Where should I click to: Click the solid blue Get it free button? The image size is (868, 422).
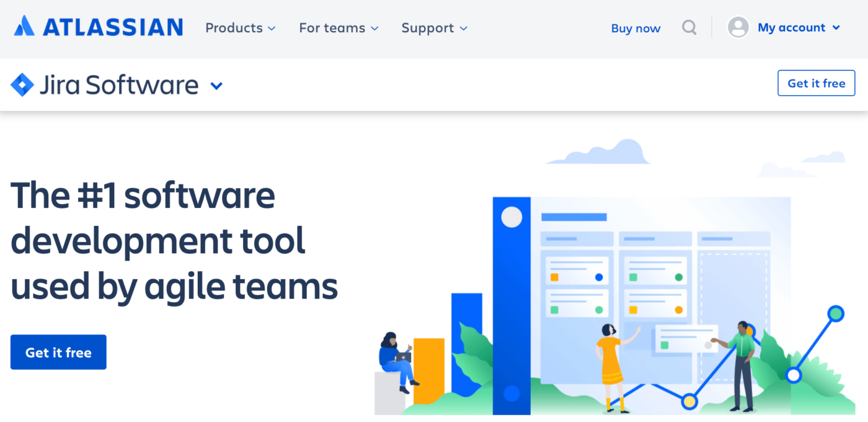click(x=58, y=352)
